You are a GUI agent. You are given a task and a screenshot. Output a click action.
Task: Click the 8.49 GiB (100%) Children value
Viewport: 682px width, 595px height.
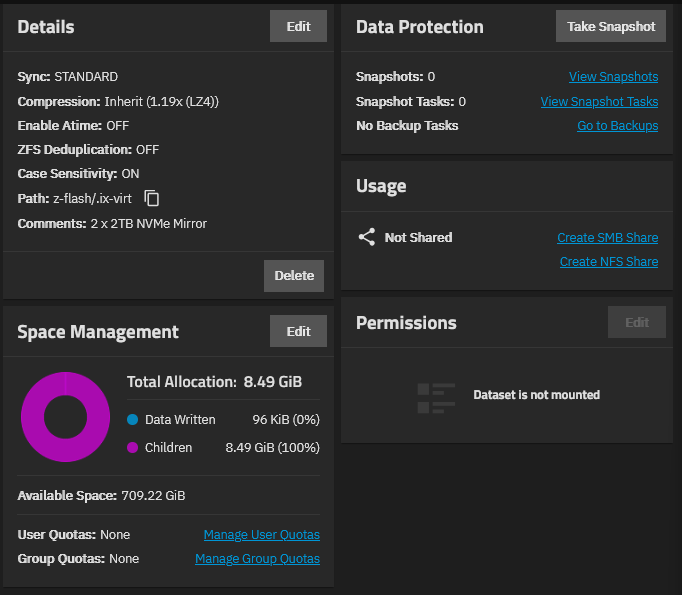tap(273, 447)
